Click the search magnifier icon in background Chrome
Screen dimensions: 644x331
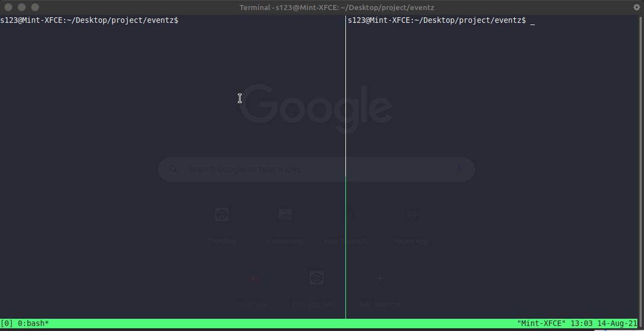click(173, 169)
